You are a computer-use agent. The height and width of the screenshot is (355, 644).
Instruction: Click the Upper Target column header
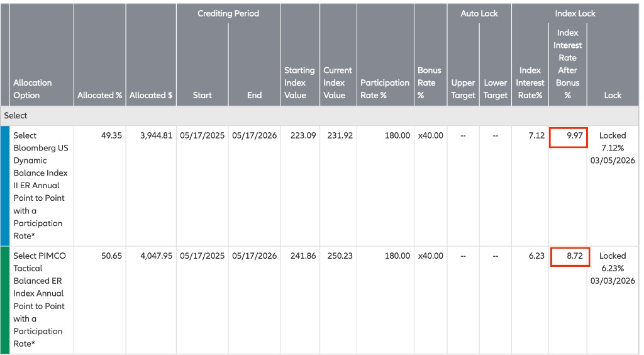(463, 89)
